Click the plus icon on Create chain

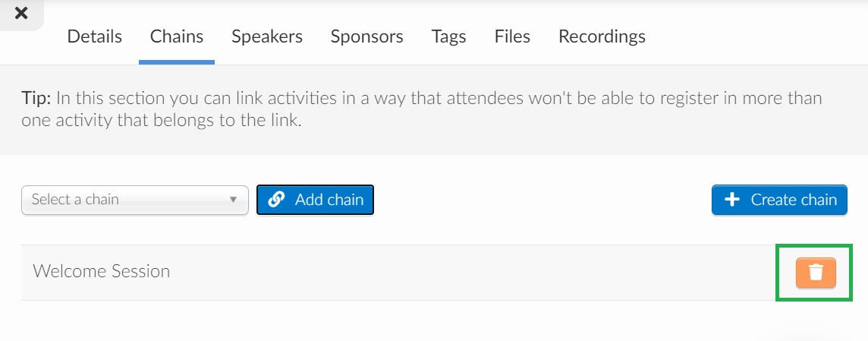(x=732, y=200)
